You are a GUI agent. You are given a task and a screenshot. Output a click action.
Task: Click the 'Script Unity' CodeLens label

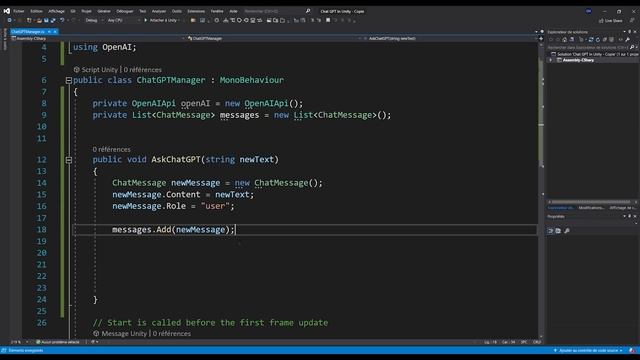pyautogui.click(x=99, y=70)
